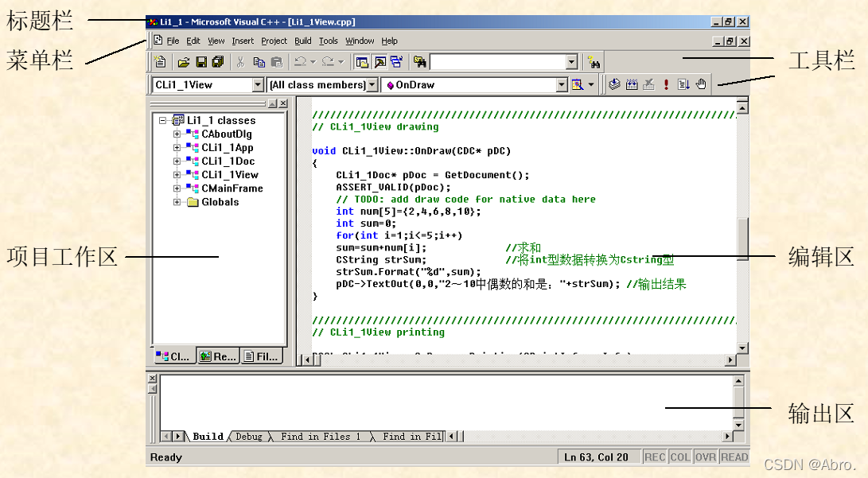Open the CLi1_1View class dropdown

coord(258,84)
